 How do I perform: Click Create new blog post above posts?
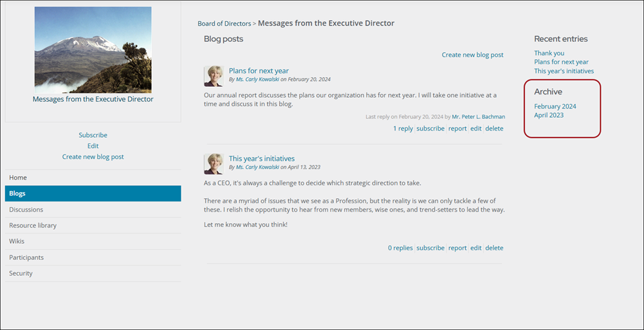(x=472, y=55)
